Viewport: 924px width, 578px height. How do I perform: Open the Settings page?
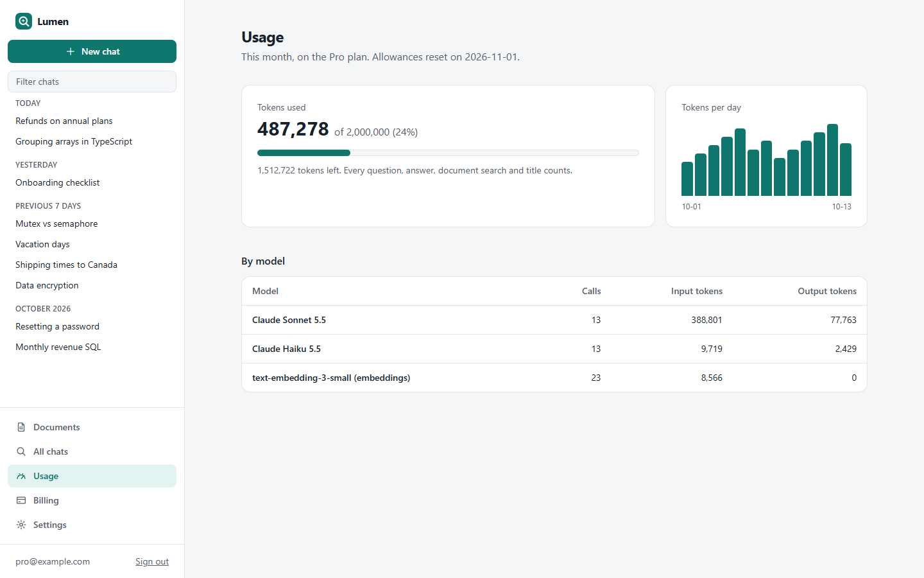coord(92,525)
